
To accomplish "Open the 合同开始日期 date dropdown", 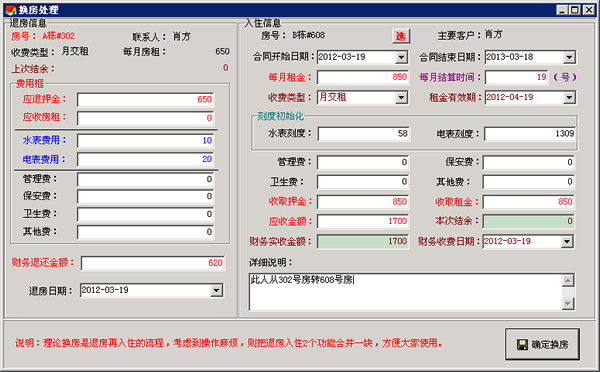I will pyautogui.click(x=401, y=57).
